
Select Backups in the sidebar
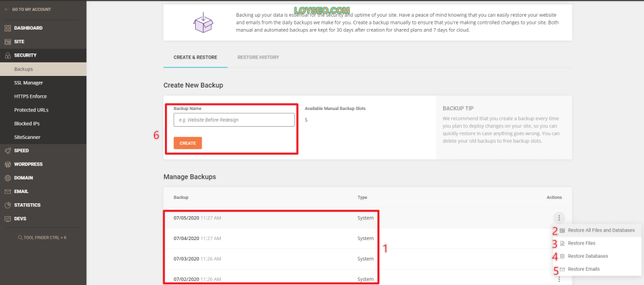tap(43, 69)
